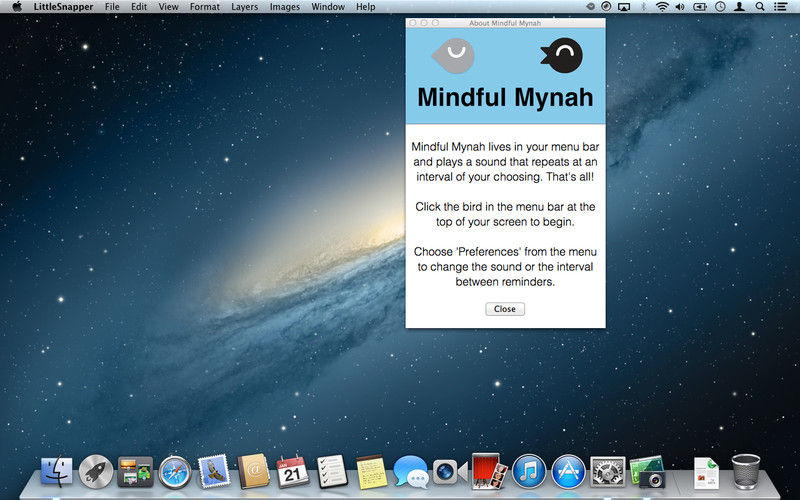This screenshot has width=800, height=500.
Task: Open the Format menu
Action: [x=205, y=7]
